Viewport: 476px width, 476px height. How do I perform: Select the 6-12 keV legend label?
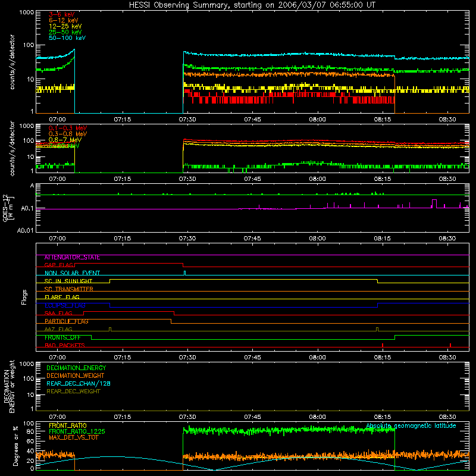coord(64,20)
